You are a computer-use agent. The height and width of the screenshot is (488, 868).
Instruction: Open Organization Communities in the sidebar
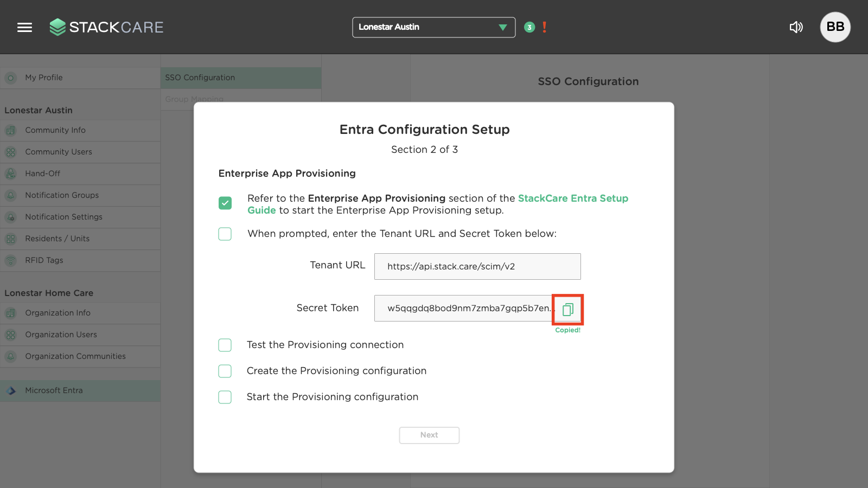[x=80, y=356]
